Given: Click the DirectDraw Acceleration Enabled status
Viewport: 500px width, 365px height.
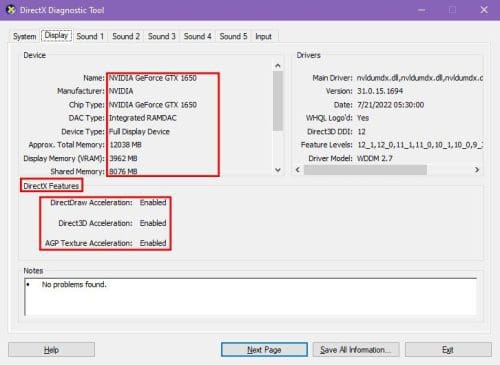Looking at the screenshot, I should click(x=153, y=203).
